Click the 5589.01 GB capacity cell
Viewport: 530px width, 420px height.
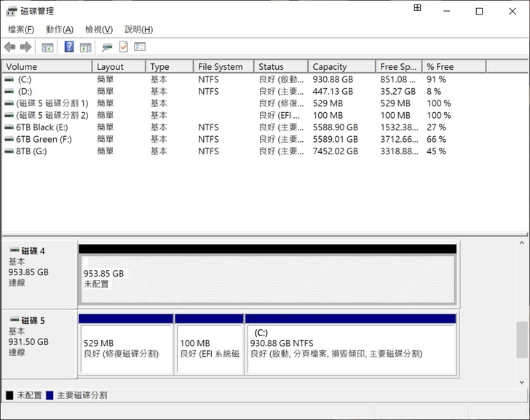coord(336,139)
